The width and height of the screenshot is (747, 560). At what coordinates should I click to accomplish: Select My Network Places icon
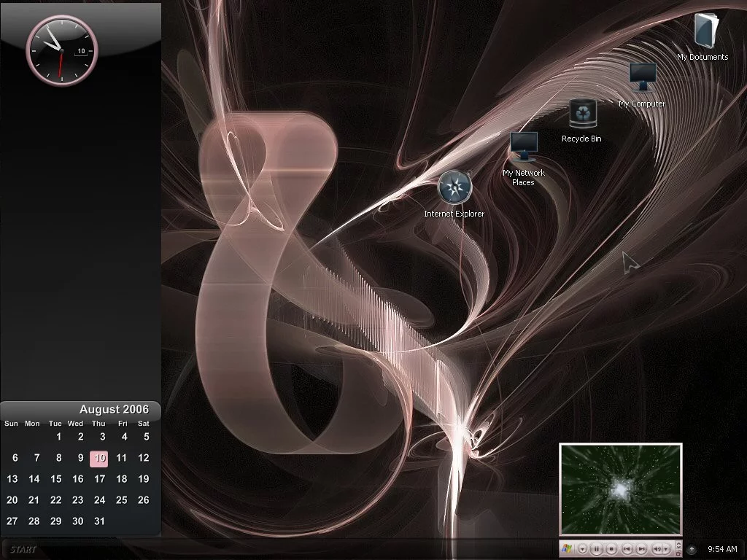pos(523,148)
